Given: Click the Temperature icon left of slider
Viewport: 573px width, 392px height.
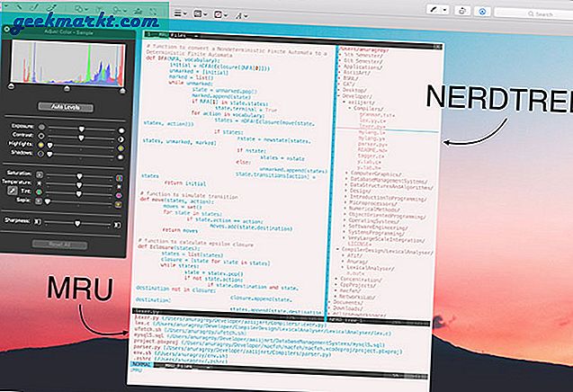Looking at the screenshot, I should (x=39, y=183).
